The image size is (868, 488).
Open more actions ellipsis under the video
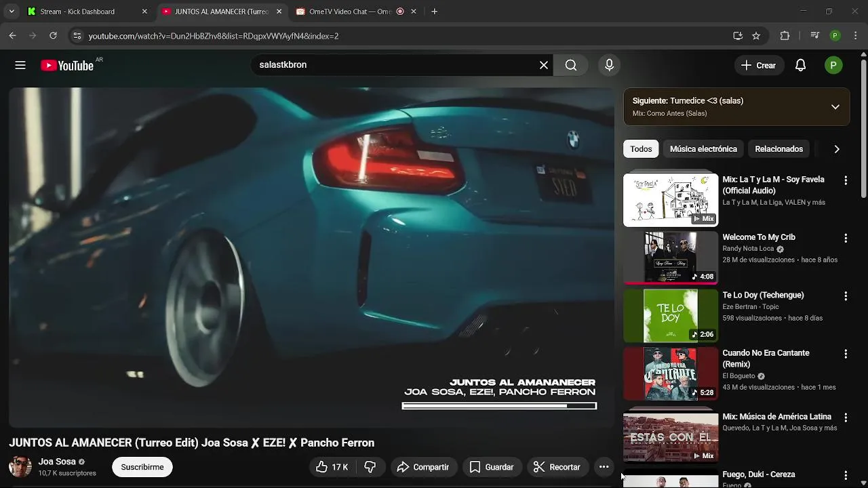(604, 467)
